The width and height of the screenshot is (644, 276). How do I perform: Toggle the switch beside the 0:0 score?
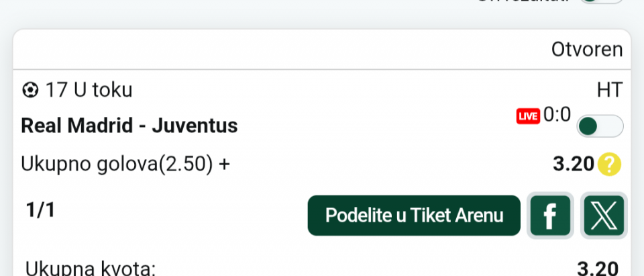pos(599,126)
